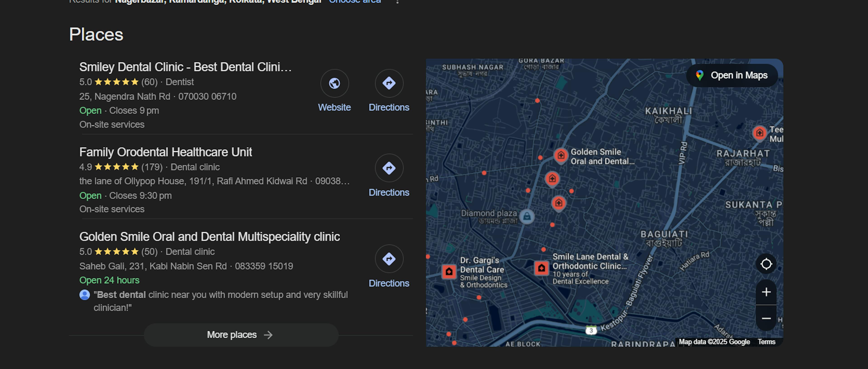Image resolution: width=868 pixels, height=369 pixels.
Task: Open More places list
Action: click(x=241, y=335)
